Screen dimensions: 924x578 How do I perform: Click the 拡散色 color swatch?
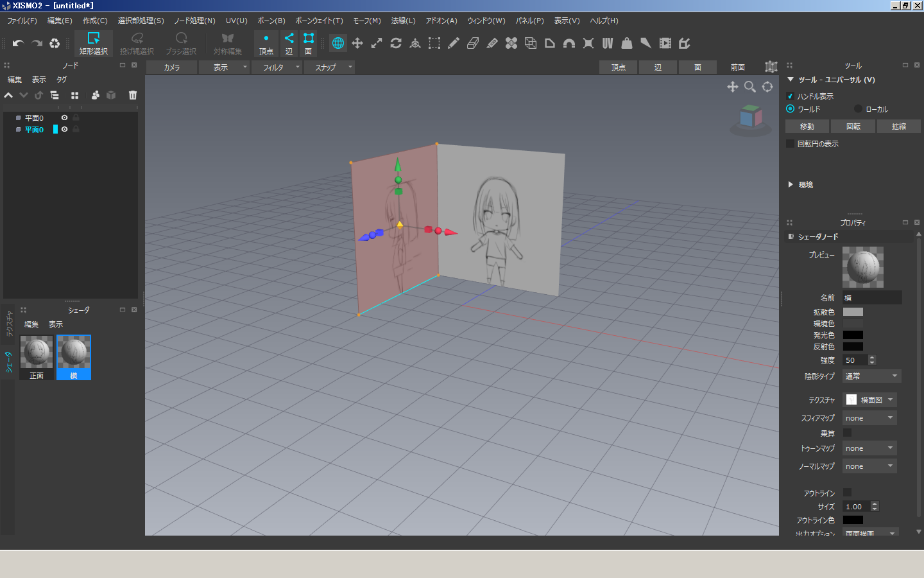click(x=853, y=312)
